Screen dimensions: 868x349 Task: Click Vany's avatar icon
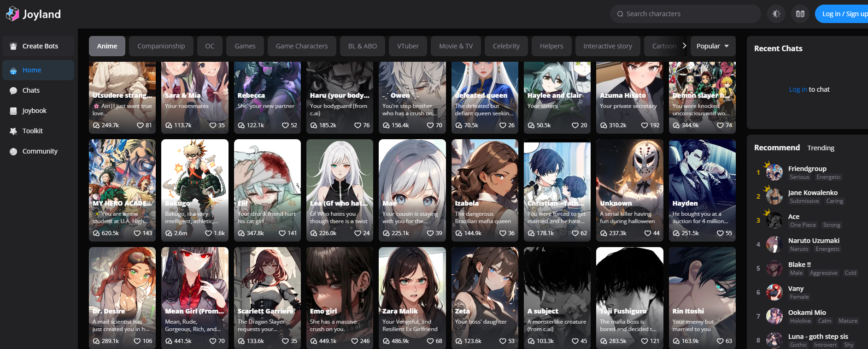click(774, 292)
